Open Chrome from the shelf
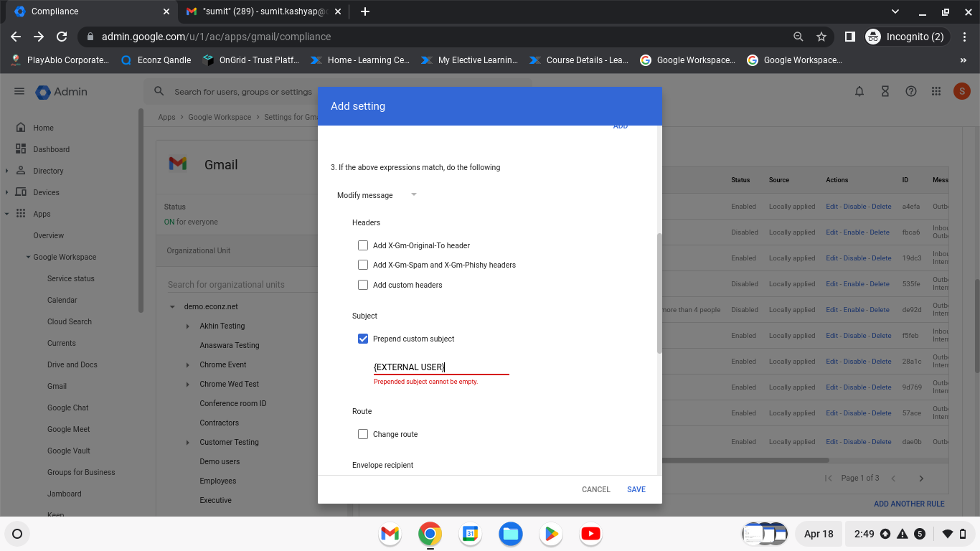 click(430, 534)
